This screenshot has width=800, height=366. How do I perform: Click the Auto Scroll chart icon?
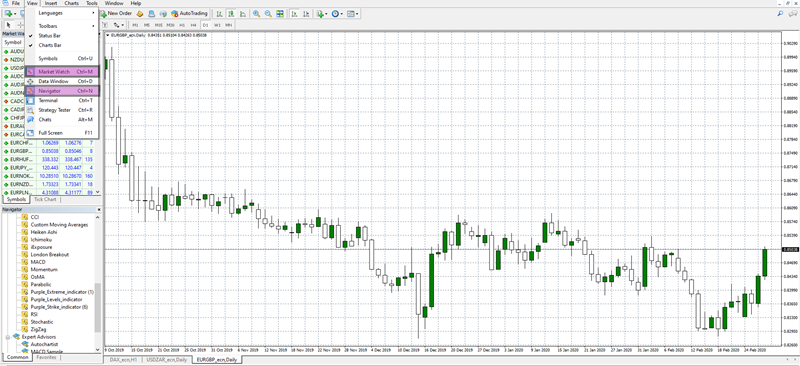294,14
